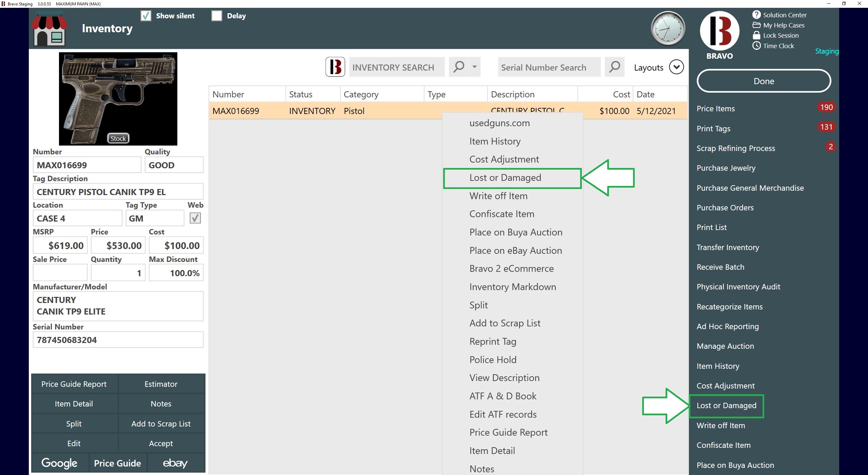The width and height of the screenshot is (868, 475).
Task: Select Inventory Markdown menu entry
Action: pos(513,287)
